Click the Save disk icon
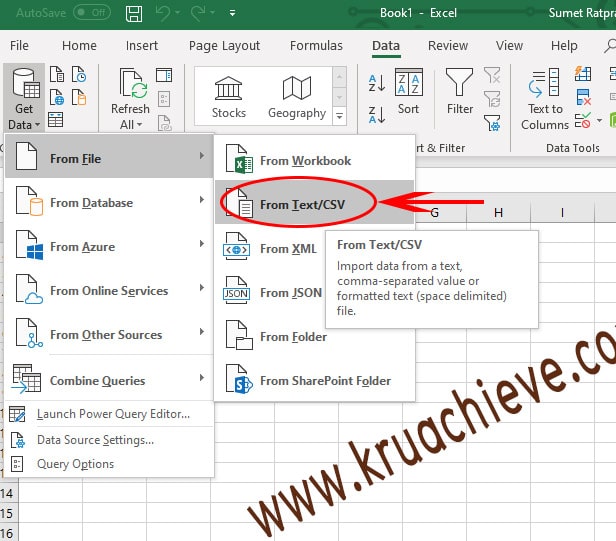 click(134, 13)
